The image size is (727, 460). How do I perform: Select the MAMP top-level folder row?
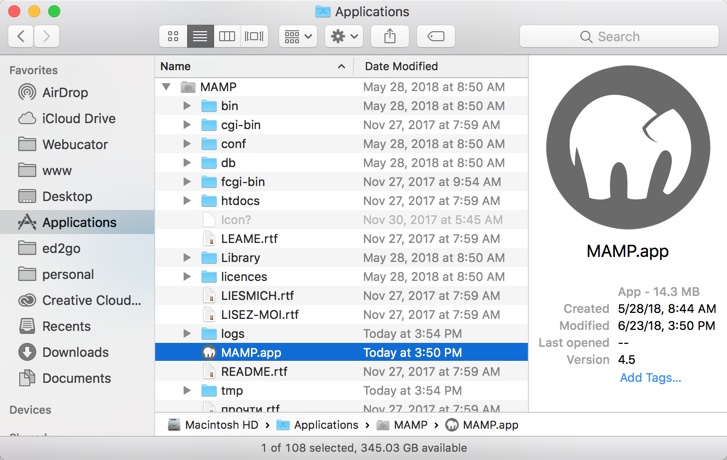[341, 87]
